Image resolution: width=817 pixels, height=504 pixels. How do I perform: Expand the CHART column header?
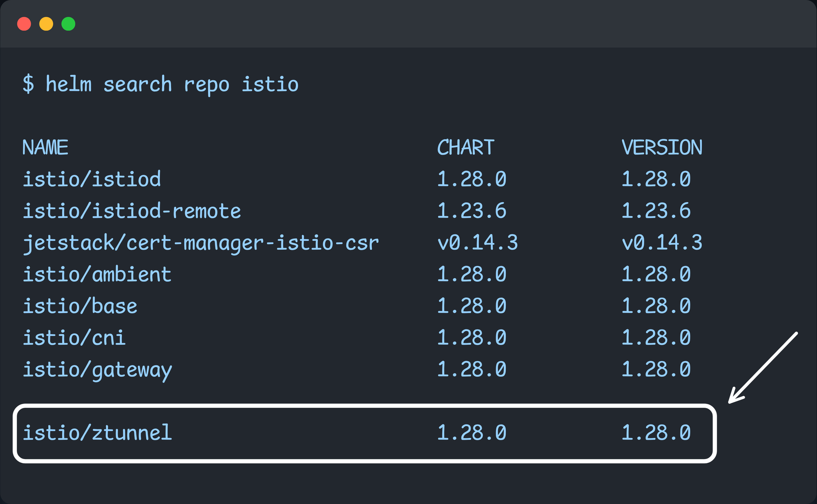click(x=466, y=148)
